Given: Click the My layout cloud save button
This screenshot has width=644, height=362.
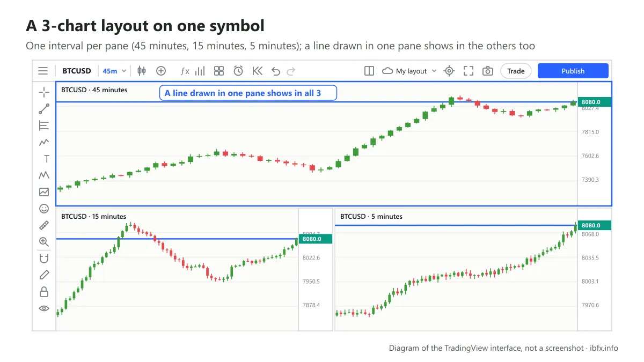Looking at the screenshot, I should [404, 71].
